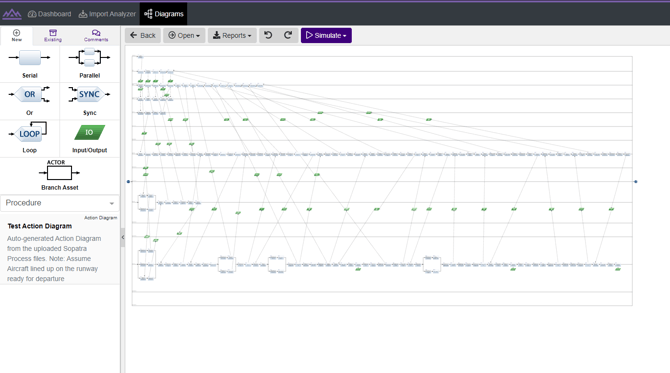Expand the Open dropdown menu
Image resolution: width=670 pixels, height=373 pixels.
click(184, 35)
